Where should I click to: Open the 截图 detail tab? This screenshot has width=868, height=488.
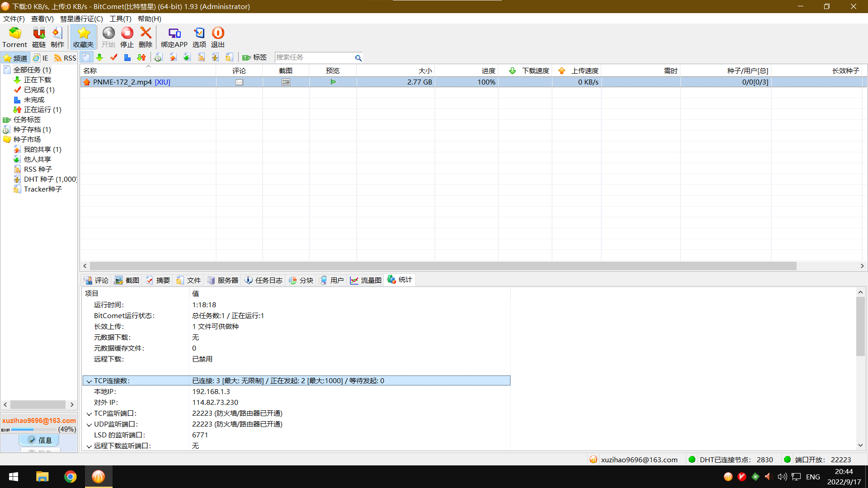tap(127, 280)
